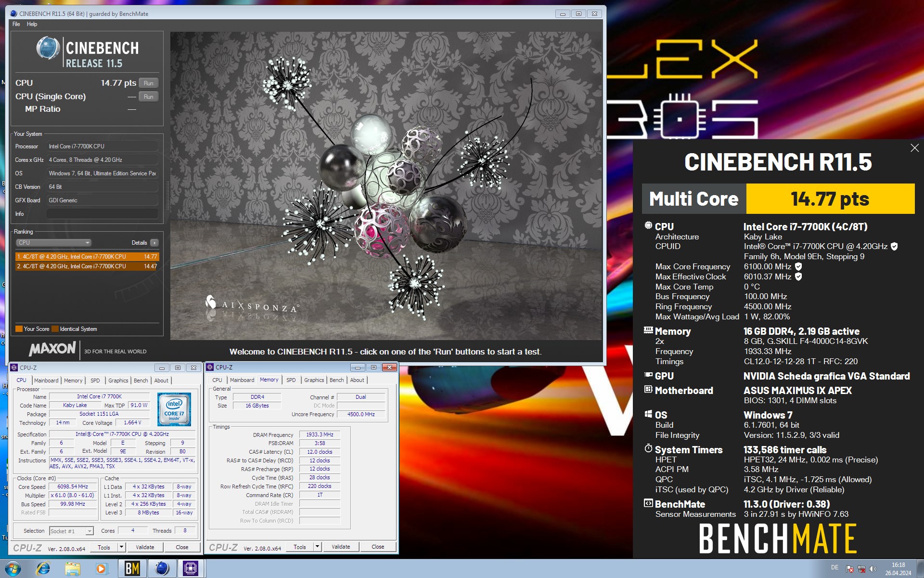Screen dimensions: 924x578
Task: Click the CPU chip icon in BenchMate panel
Action: (x=648, y=225)
